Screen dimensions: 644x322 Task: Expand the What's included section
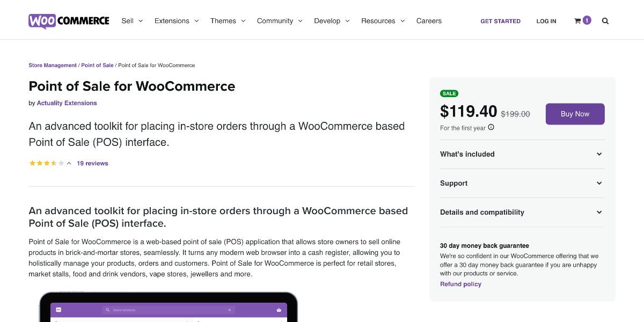[522, 154]
